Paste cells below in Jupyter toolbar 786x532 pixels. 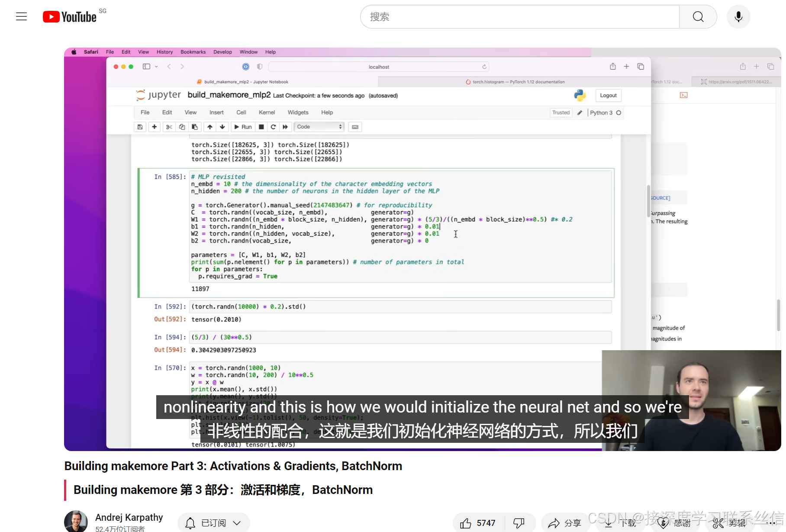click(195, 127)
